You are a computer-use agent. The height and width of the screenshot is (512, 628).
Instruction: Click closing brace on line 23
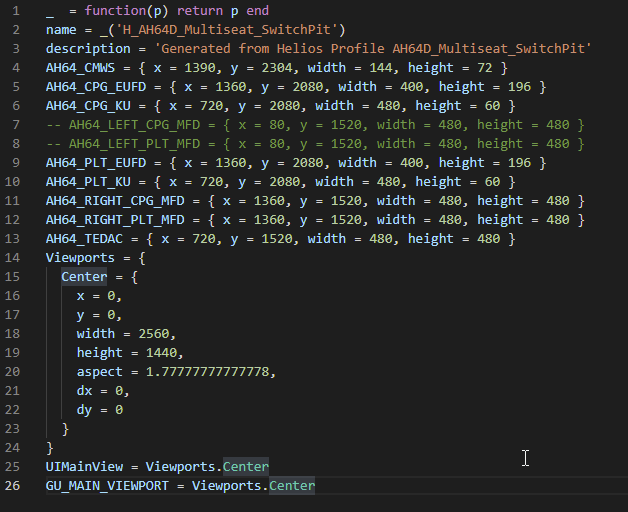click(65, 429)
